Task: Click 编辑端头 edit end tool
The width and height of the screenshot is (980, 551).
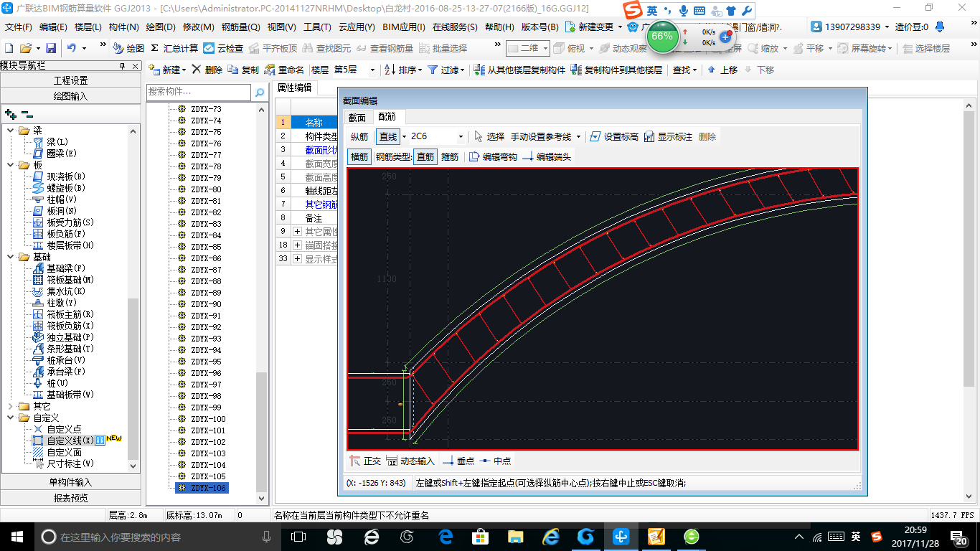Action: [547, 156]
